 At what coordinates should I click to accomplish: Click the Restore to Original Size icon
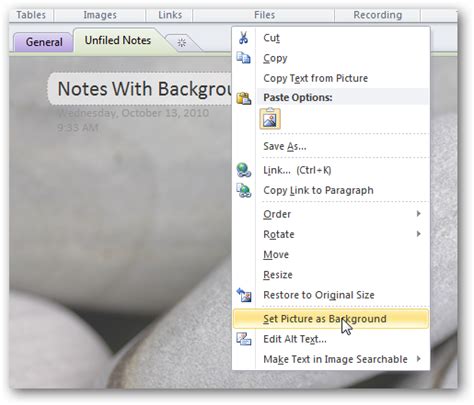tap(244, 295)
